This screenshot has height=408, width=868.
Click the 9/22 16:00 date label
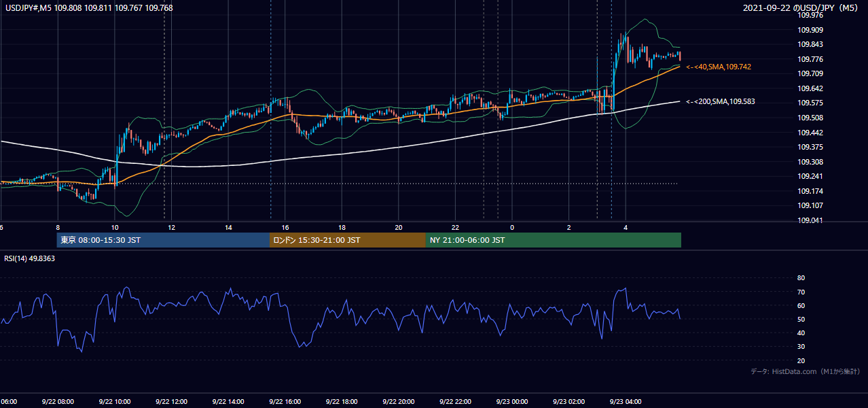coord(285,402)
